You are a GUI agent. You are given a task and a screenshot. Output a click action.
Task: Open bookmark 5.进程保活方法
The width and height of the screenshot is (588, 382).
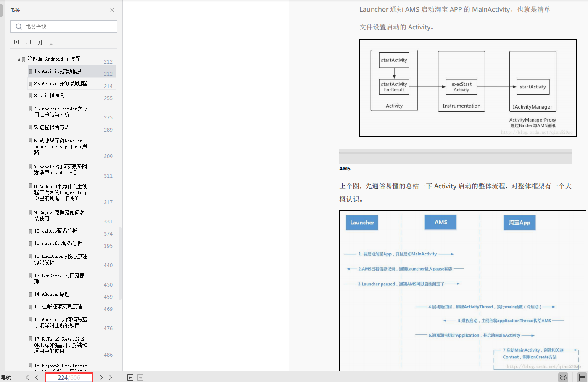(52, 127)
